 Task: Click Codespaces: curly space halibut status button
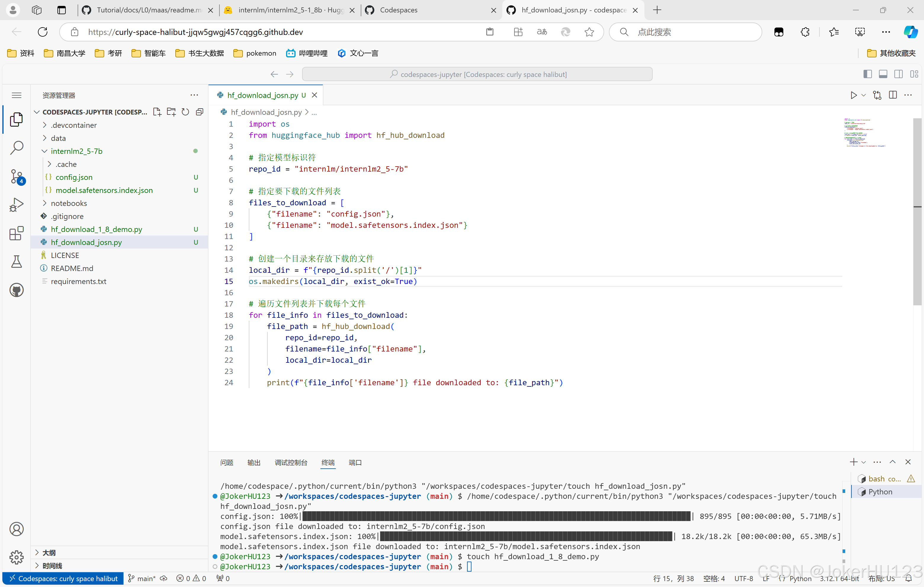(63, 578)
